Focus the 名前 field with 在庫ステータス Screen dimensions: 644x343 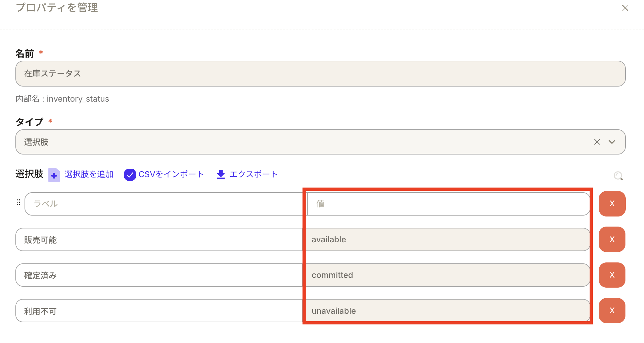(x=320, y=74)
